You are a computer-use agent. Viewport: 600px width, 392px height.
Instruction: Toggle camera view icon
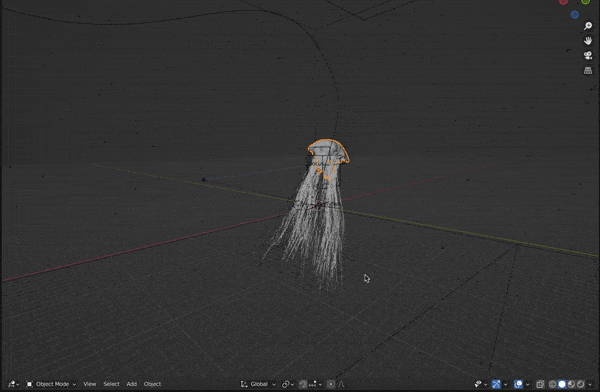tap(588, 56)
